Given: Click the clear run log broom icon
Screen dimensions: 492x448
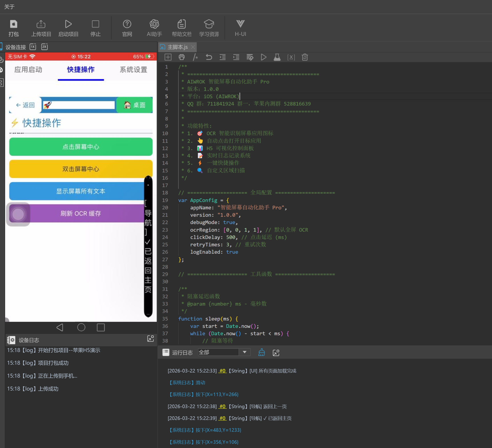Looking at the screenshot, I should click(x=261, y=352).
